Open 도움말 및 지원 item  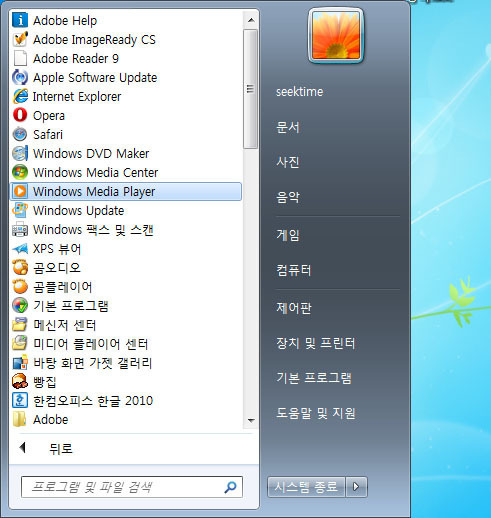point(315,413)
